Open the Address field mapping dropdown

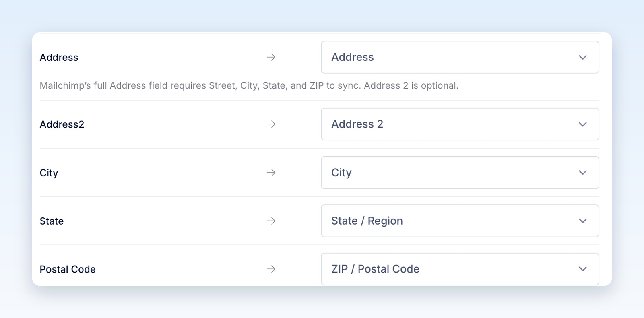coord(460,57)
